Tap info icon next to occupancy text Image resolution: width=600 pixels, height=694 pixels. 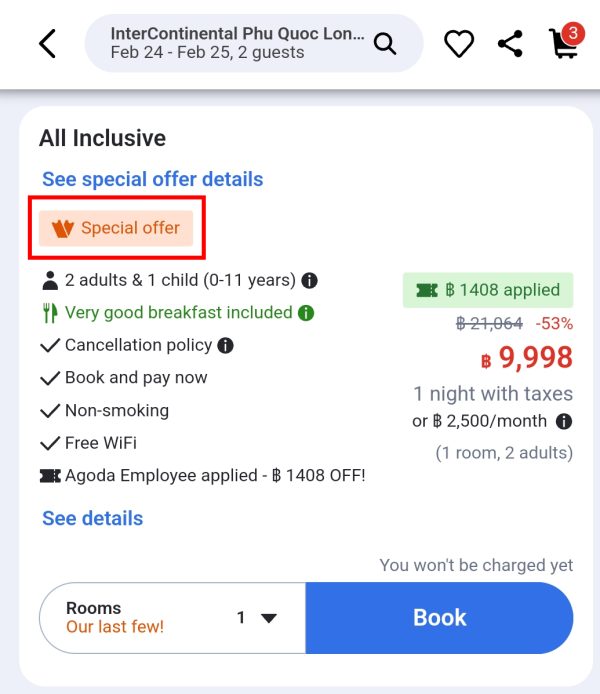[x=309, y=281]
